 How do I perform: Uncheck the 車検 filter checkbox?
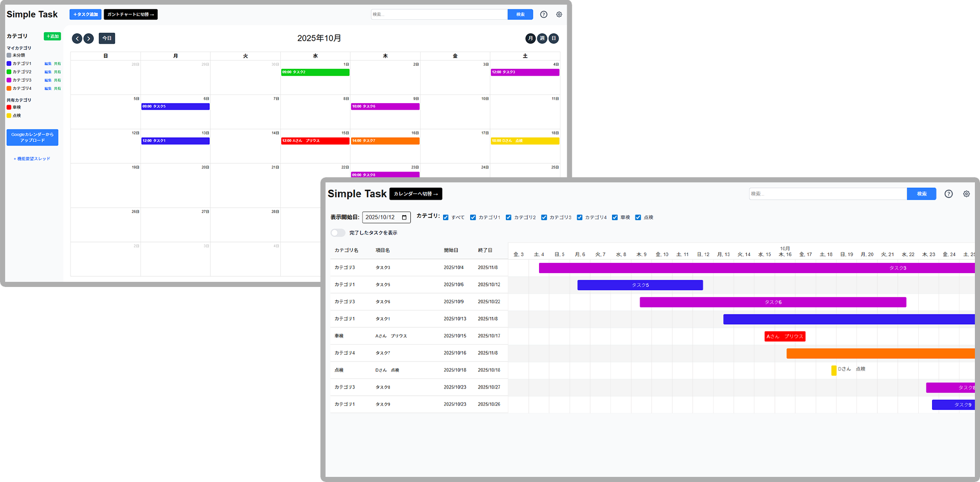[615, 218]
